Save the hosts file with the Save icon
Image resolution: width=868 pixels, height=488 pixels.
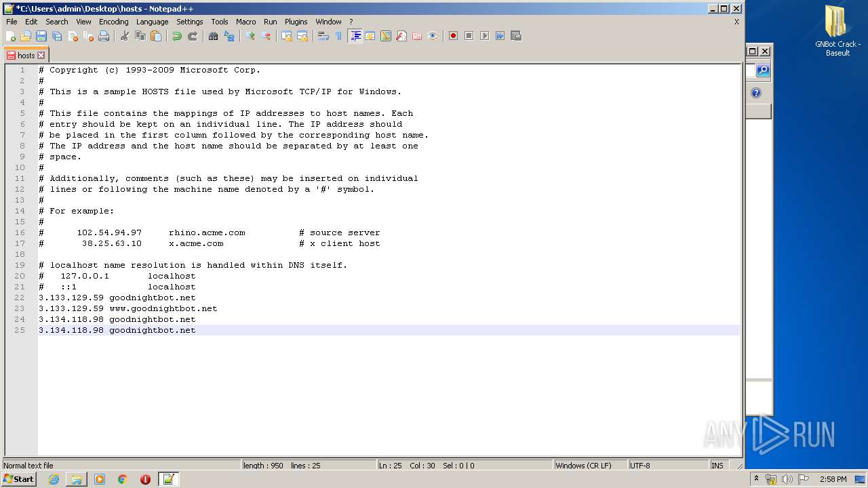pos(41,36)
